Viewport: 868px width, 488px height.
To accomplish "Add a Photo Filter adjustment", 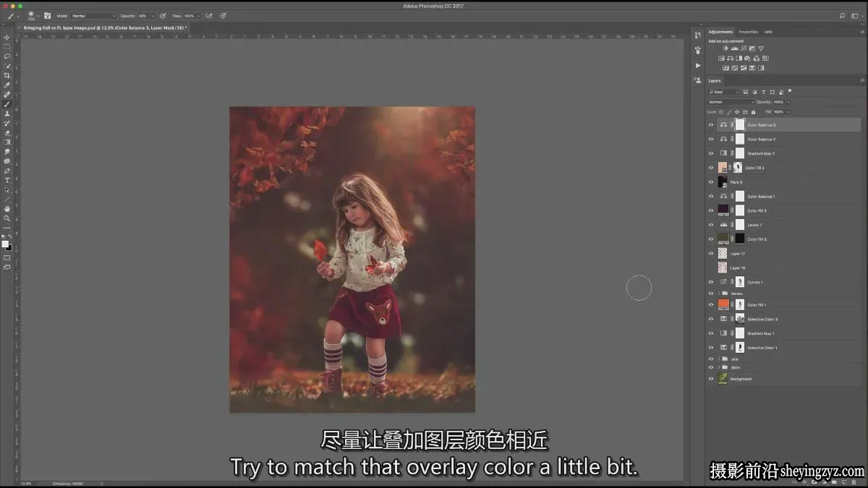I will (x=748, y=59).
